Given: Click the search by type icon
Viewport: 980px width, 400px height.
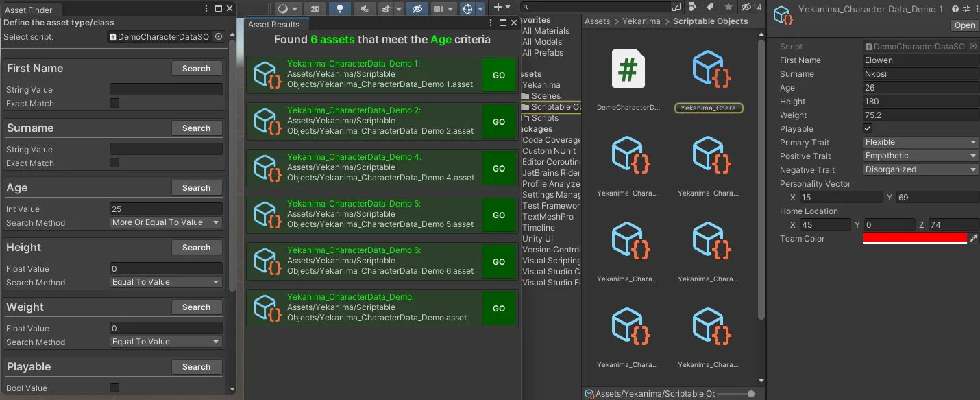Looking at the screenshot, I should click(693, 7).
